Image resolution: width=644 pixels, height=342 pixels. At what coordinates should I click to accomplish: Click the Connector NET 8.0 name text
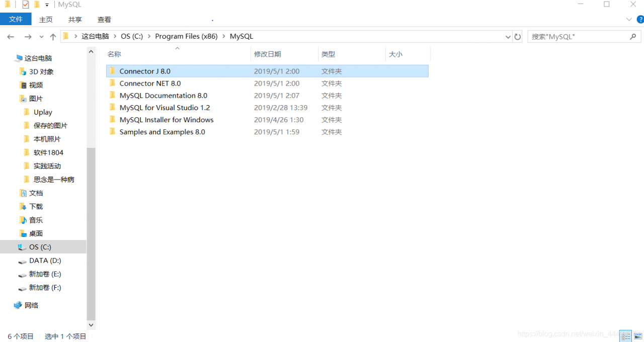coord(150,83)
